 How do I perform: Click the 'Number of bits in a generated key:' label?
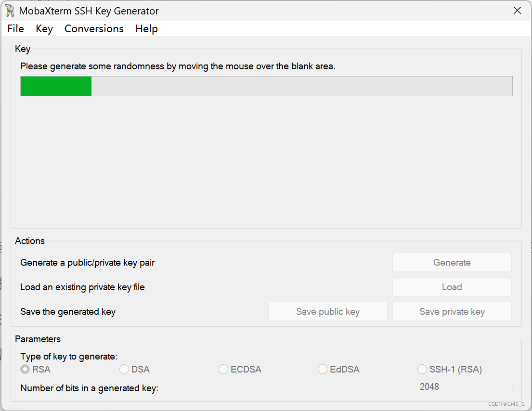[89, 388]
